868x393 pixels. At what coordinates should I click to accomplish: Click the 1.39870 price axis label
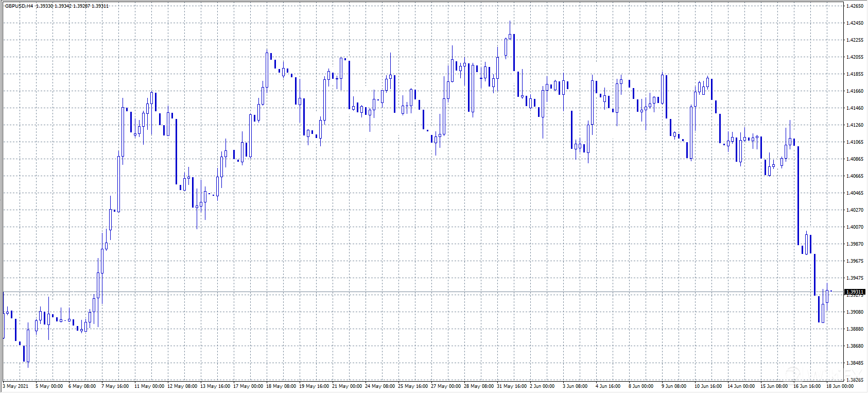pyautogui.click(x=855, y=244)
